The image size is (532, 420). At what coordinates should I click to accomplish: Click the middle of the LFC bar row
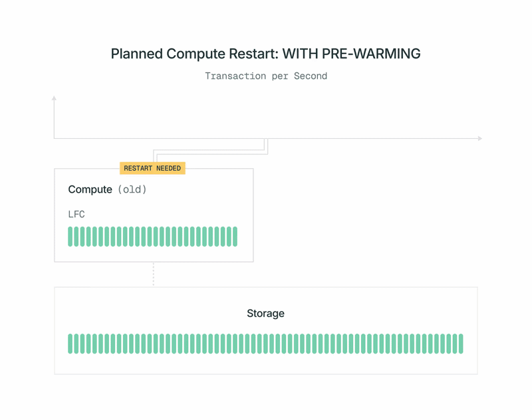coord(152,237)
